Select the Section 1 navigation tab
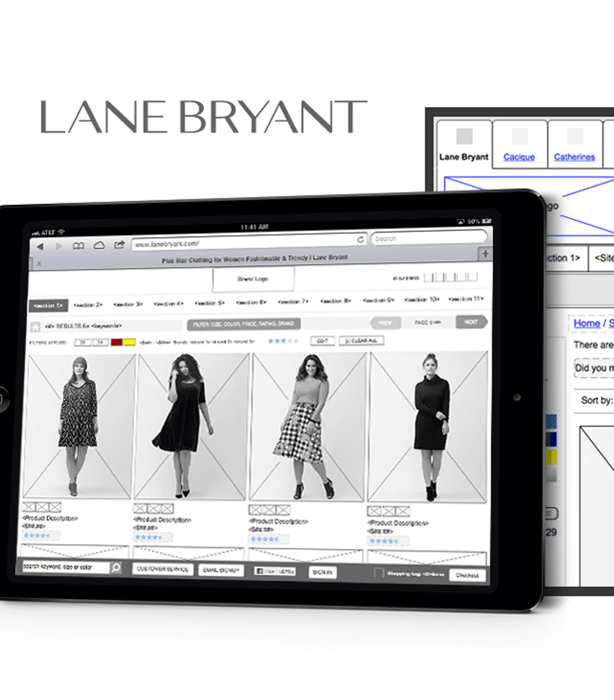614x700 pixels. click(48, 305)
